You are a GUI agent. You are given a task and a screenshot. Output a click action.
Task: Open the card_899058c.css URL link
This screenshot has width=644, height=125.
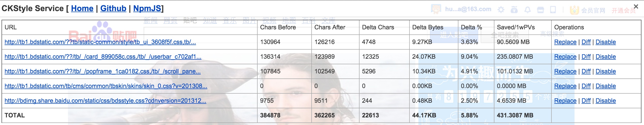[x=103, y=57]
